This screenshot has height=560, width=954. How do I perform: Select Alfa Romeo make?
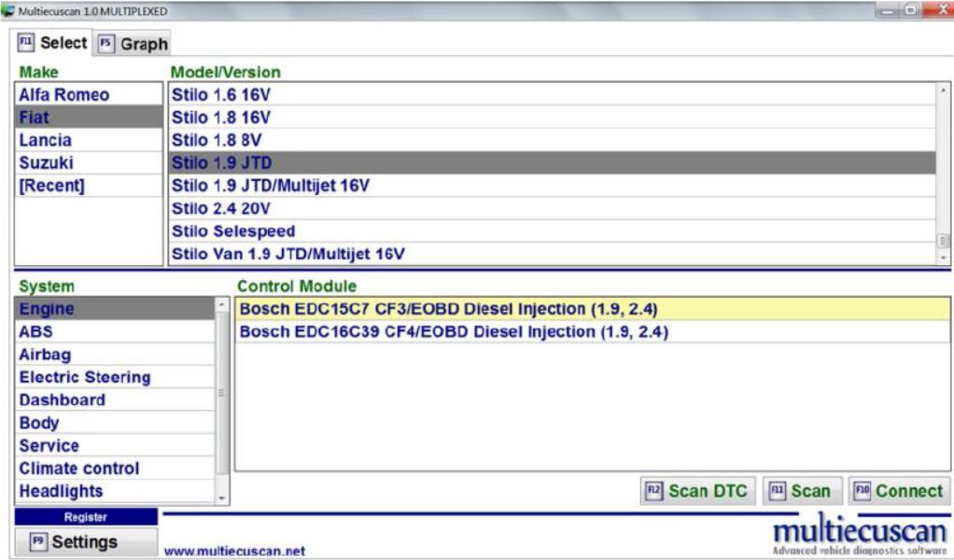89,95
